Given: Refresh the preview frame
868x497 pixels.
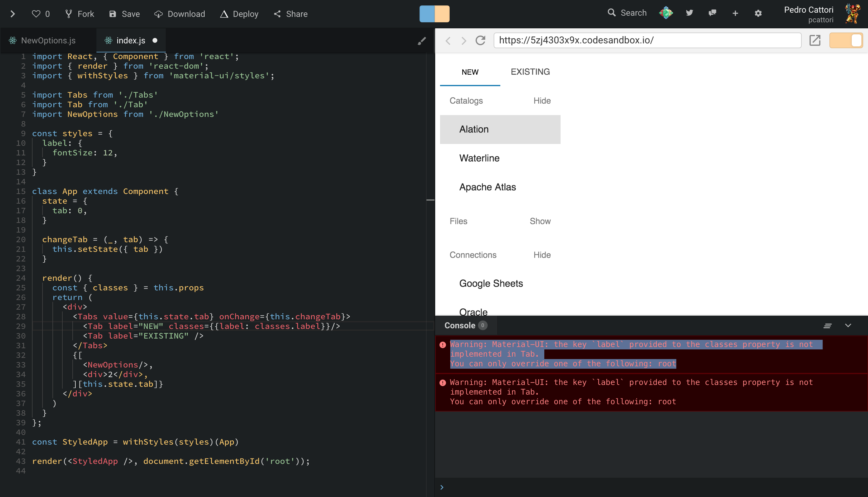Looking at the screenshot, I should click(480, 40).
